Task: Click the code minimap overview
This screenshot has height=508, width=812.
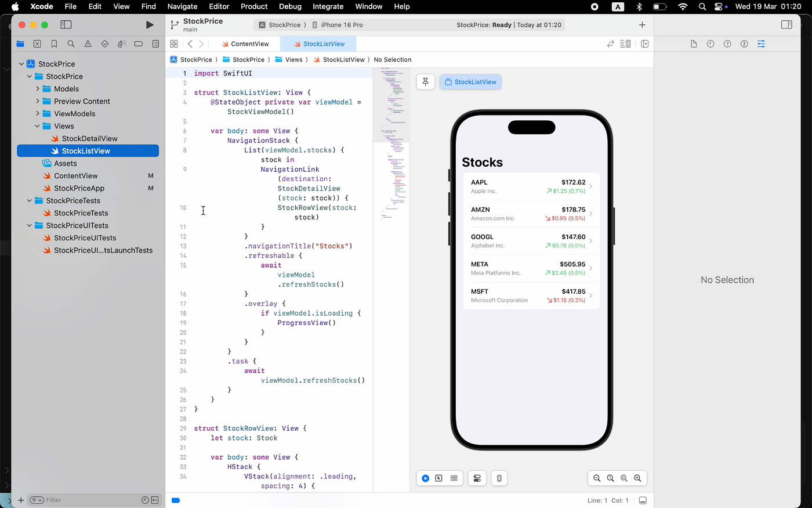Action: (x=391, y=145)
